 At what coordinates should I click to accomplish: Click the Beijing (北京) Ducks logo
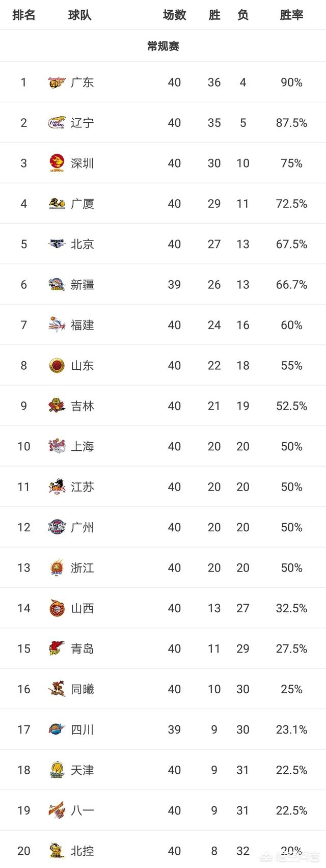coord(57,244)
